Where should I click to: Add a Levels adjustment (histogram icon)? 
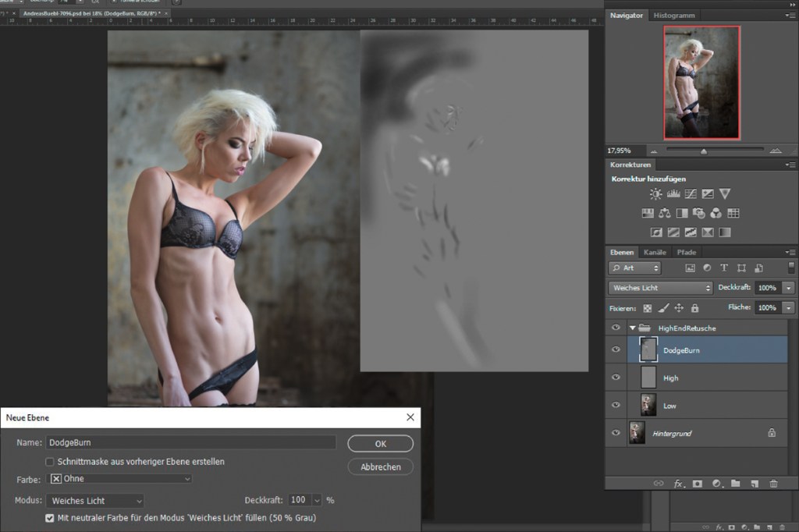click(x=673, y=193)
